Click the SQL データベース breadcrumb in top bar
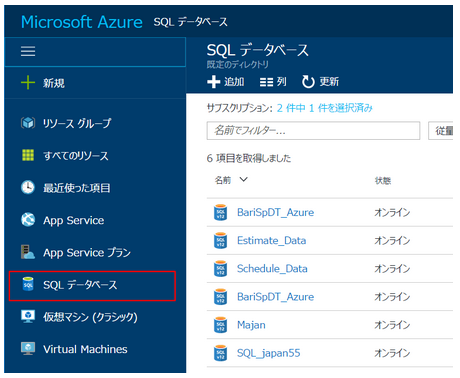 click(190, 22)
